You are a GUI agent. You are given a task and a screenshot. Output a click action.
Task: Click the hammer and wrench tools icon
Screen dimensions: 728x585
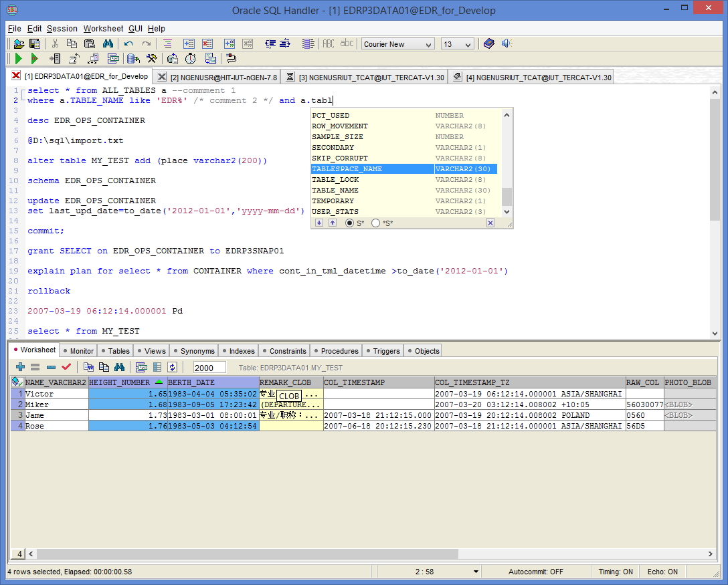[151, 59]
